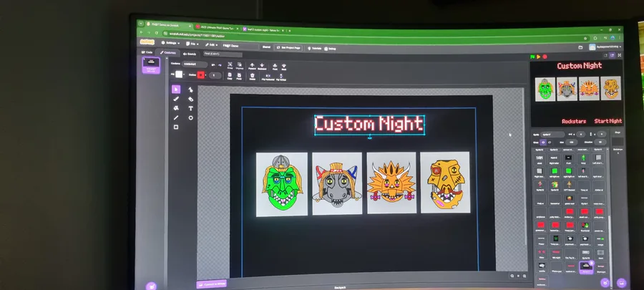Select the Rectangle tool
This screenshot has height=290, width=644.
(x=176, y=127)
